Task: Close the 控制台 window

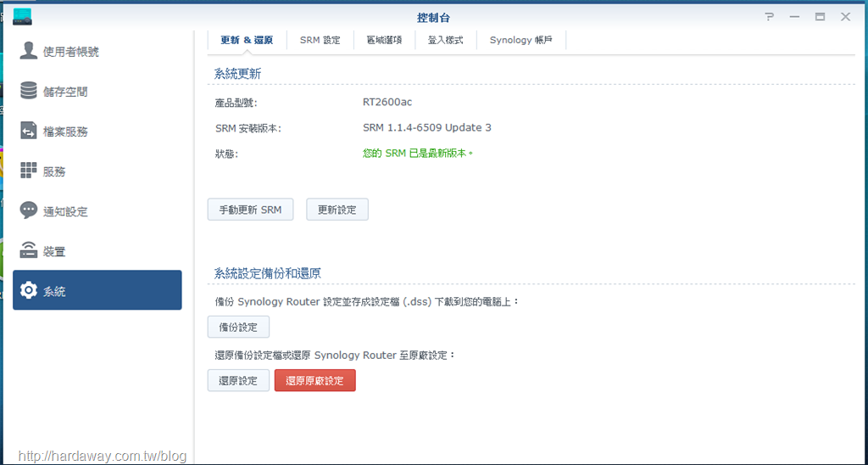Action: [x=845, y=17]
